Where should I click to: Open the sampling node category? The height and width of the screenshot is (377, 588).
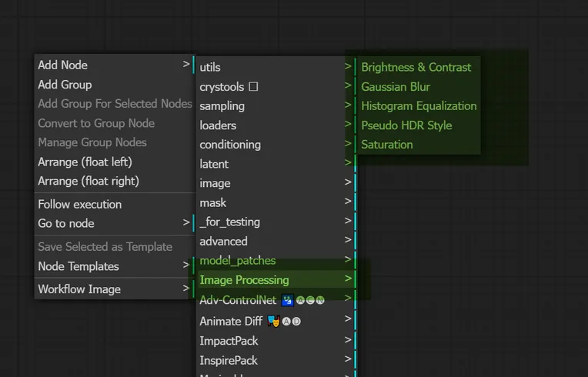(222, 106)
